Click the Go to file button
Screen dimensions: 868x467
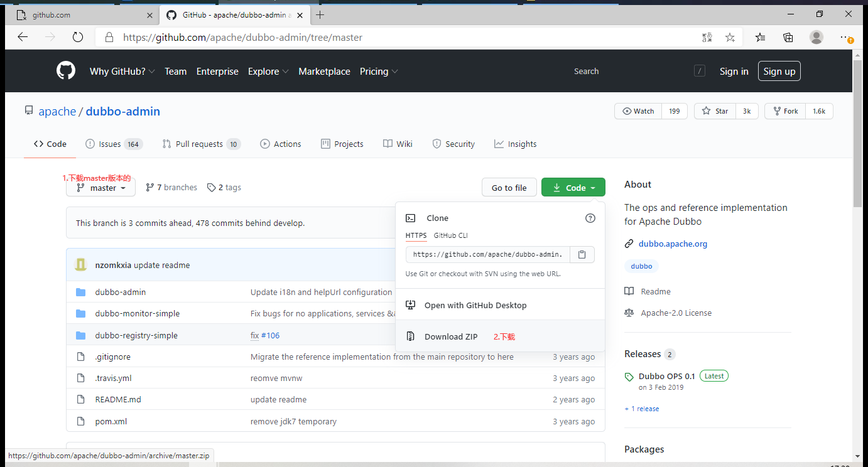click(509, 188)
